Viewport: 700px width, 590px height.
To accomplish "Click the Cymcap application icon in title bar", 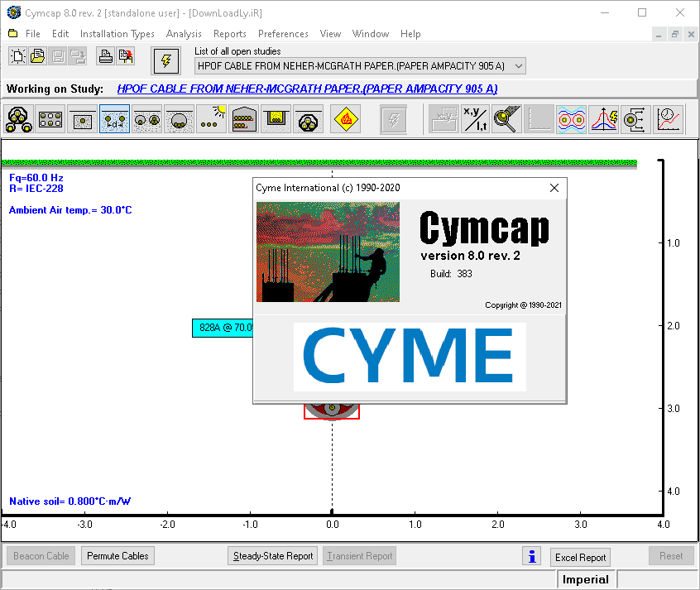I will (x=14, y=12).
